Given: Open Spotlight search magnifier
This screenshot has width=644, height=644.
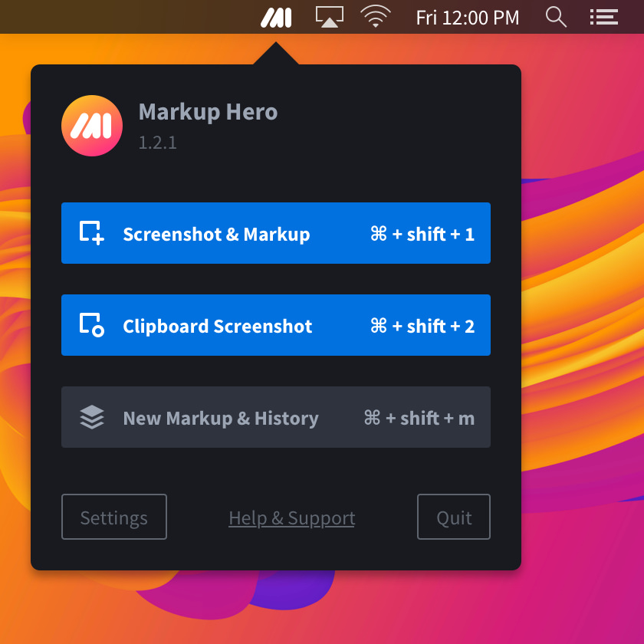Looking at the screenshot, I should tap(556, 17).
